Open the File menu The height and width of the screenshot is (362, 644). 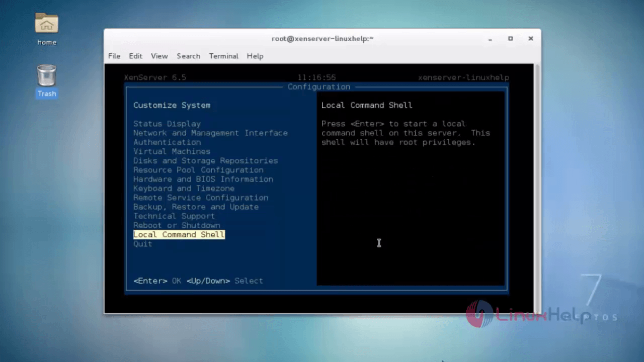click(114, 56)
